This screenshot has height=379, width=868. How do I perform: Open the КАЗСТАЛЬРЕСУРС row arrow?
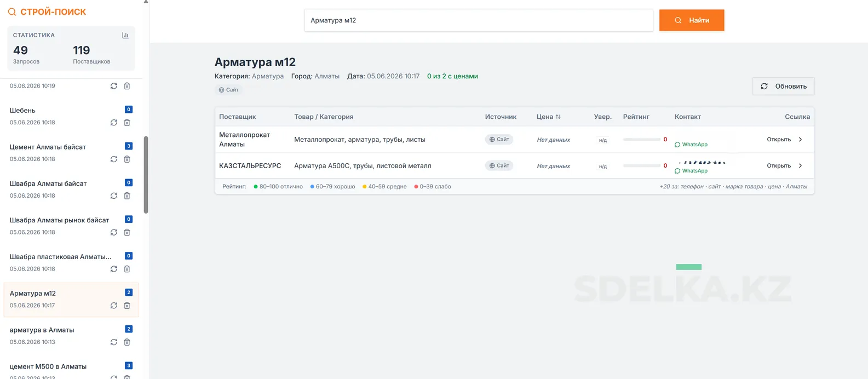click(800, 166)
